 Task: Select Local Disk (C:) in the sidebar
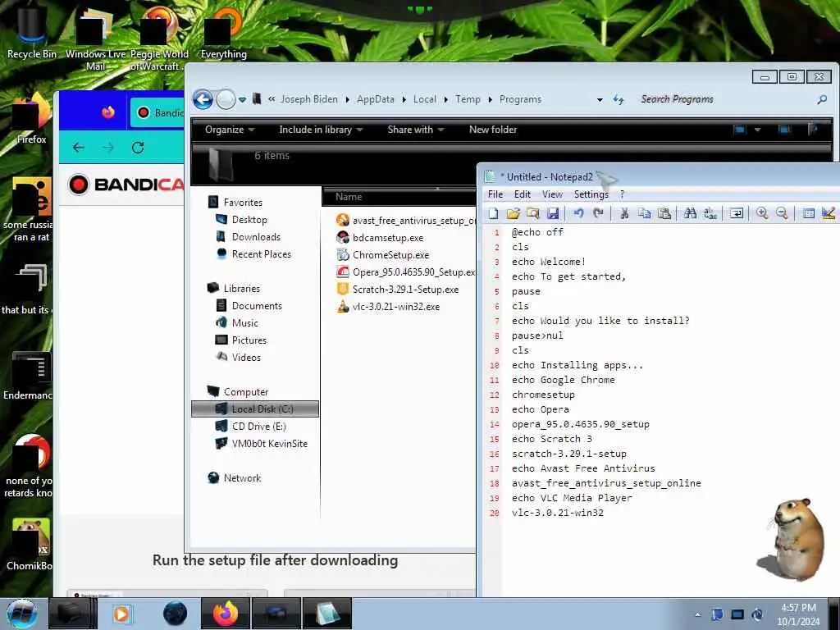click(255, 409)
